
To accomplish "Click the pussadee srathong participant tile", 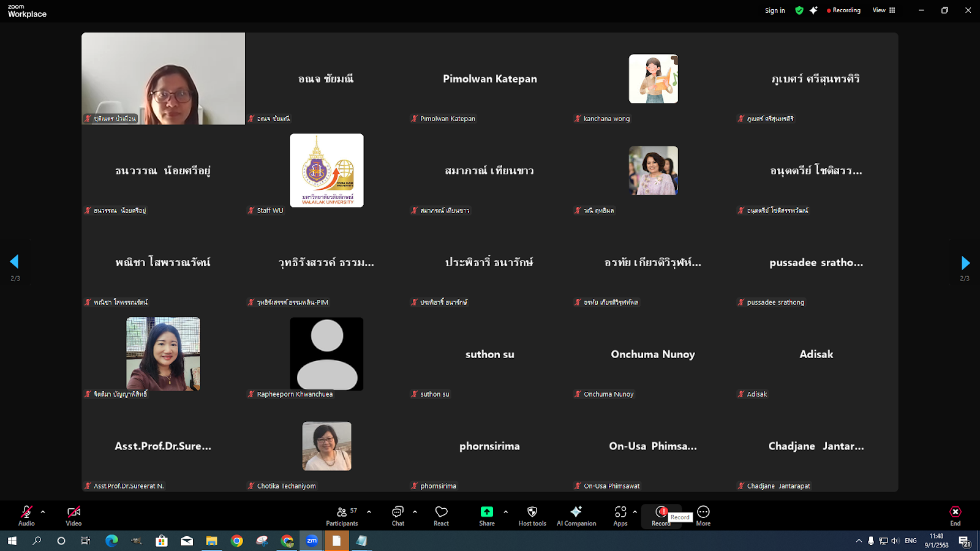I will [816, 262].
